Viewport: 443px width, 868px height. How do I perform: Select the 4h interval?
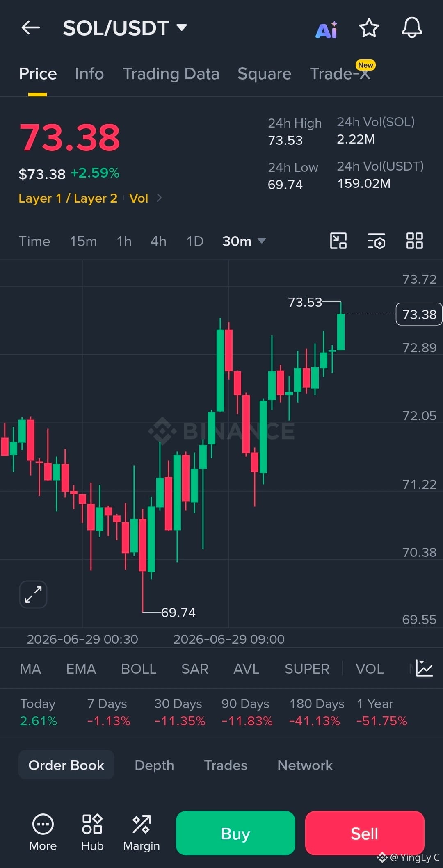158,241
